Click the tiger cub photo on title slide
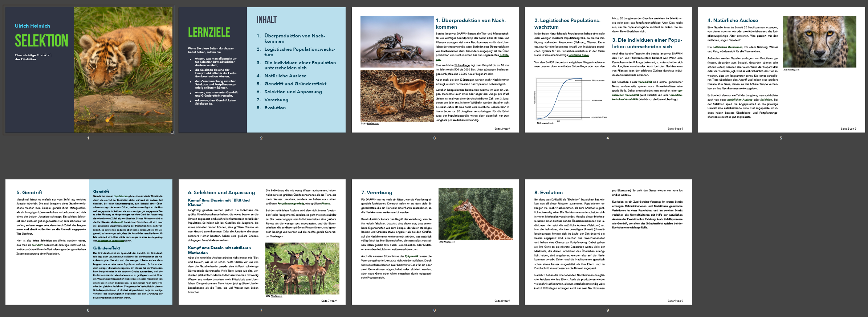This screenshot has width=868, height=317. point(123,70)
